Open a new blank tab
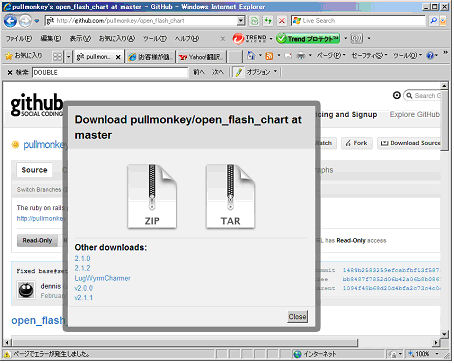 click(235, 57)
